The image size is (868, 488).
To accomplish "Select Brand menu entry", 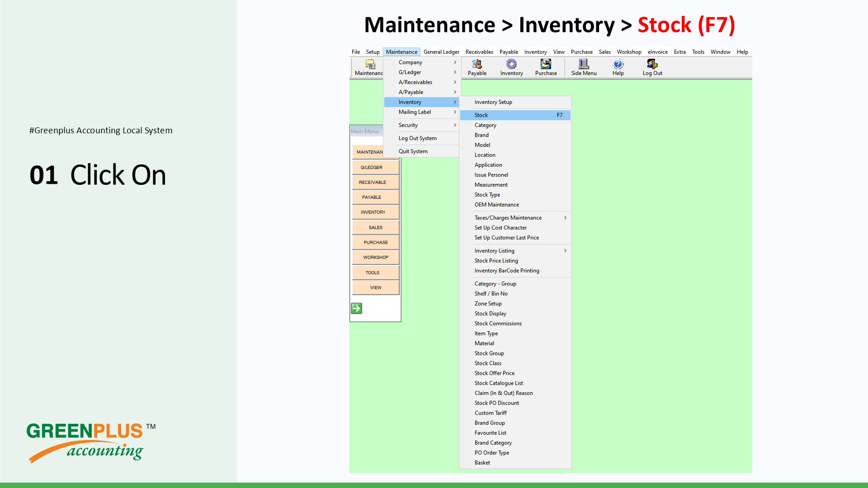I will pos(515,135).
